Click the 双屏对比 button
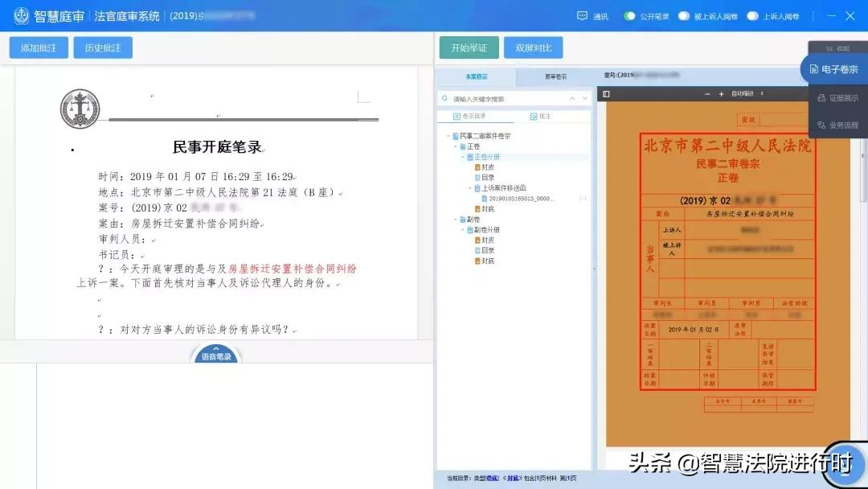868x489 pixels. [x=533, y=47]
